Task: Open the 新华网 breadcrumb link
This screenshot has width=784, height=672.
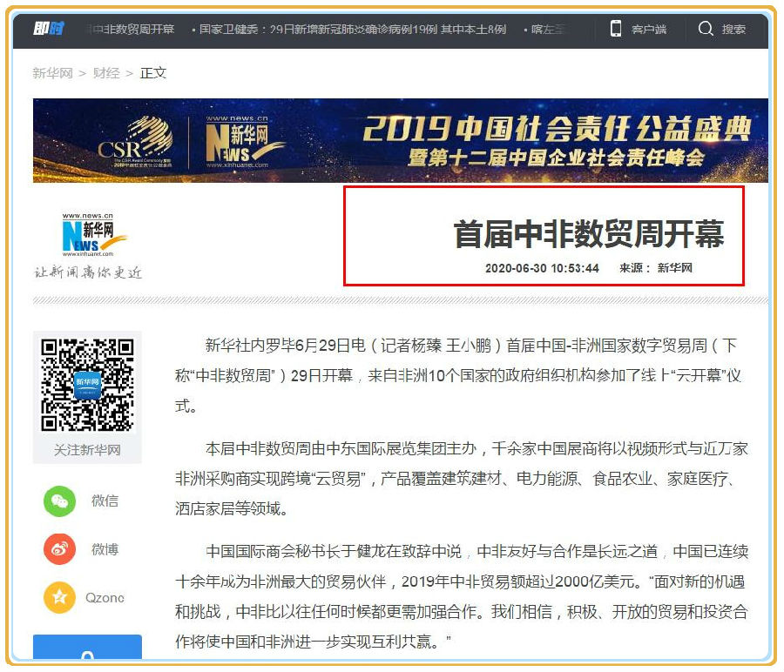Action: point(52,73)
